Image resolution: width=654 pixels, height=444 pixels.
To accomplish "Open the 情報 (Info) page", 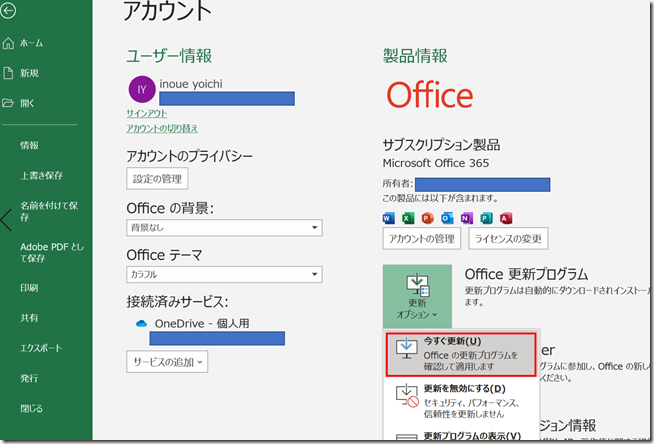I will coord(29,145).
